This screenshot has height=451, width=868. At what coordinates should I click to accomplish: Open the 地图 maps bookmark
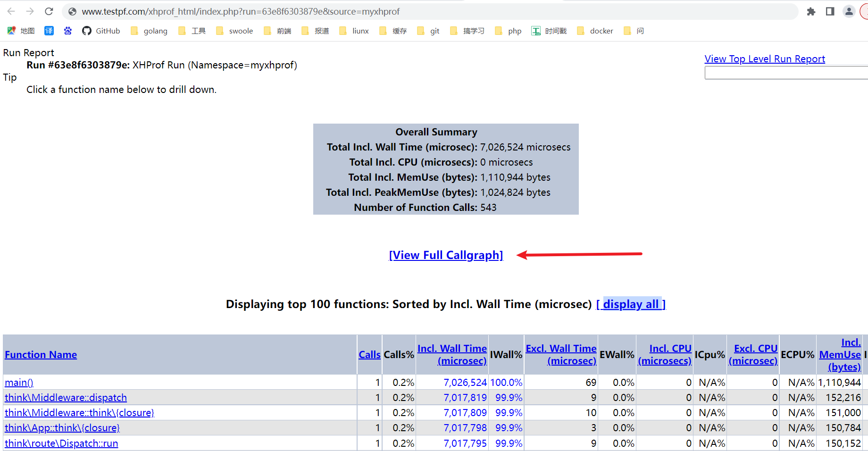[x=21, y=31]
